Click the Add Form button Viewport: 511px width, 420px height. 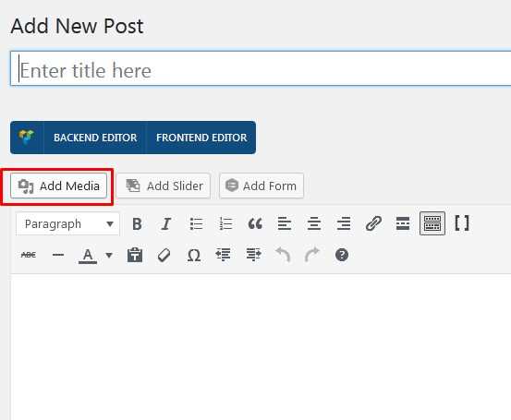(262, 186)
